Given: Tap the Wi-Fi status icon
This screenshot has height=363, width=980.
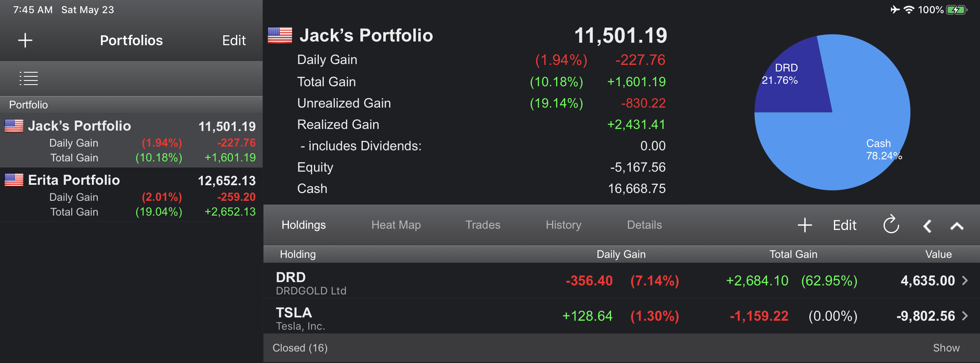Looking at the screenshot, I should (x=909, y=10).
